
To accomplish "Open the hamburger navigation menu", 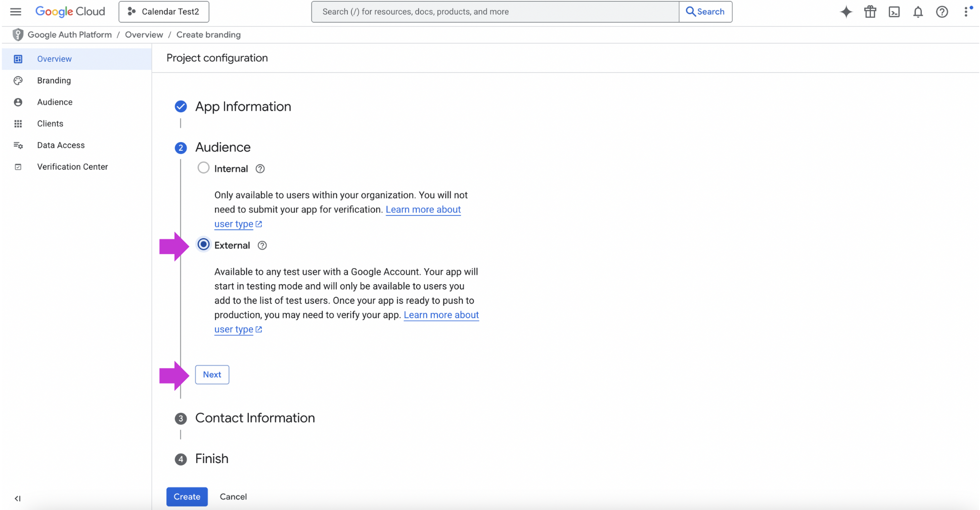I will (16, 12).
